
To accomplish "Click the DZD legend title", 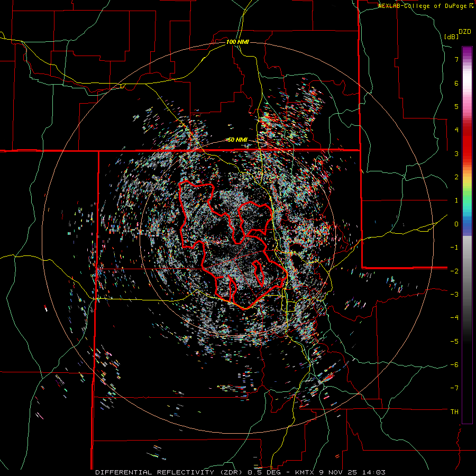I will pyautogui.click(x=465, y=32).
